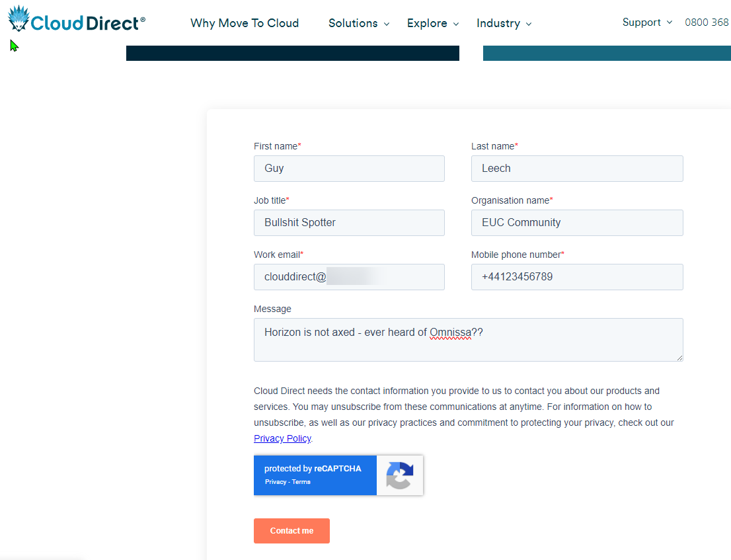
Task: Click the reCAPTCHA logo icon
Action: tap(399, 475)
